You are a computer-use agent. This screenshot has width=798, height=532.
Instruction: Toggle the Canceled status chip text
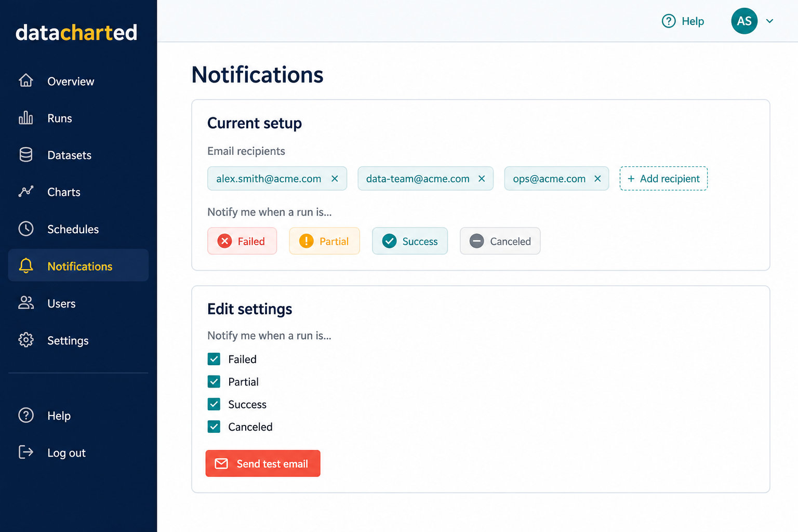pos(511,241)
